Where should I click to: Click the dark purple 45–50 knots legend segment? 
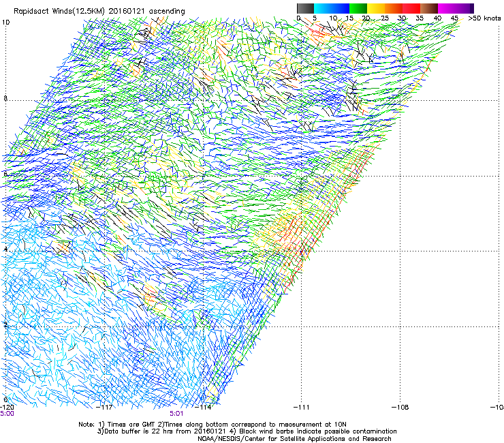(464, 8)
